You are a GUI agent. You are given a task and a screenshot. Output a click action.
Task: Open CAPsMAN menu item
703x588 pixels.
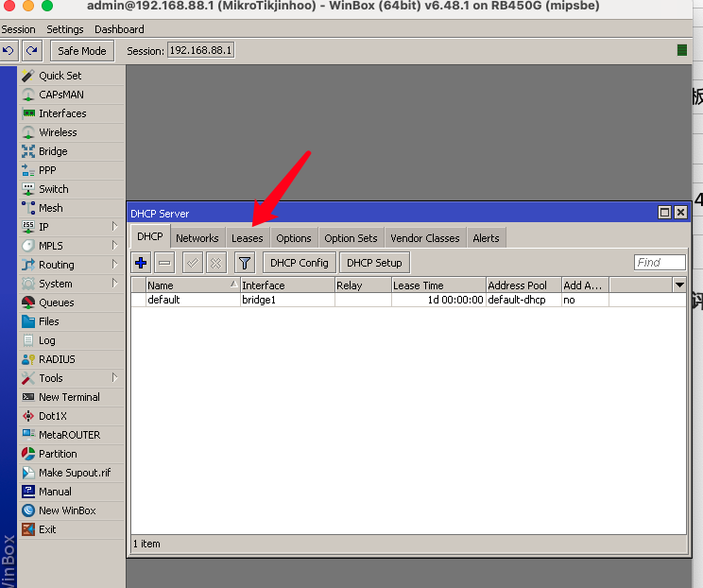coord(71,95)
